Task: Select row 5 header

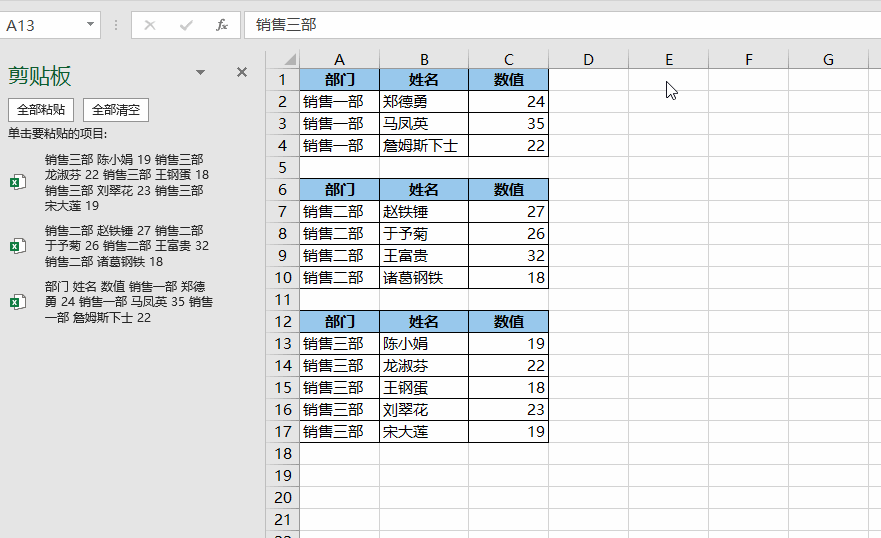Action: [283, 167]
